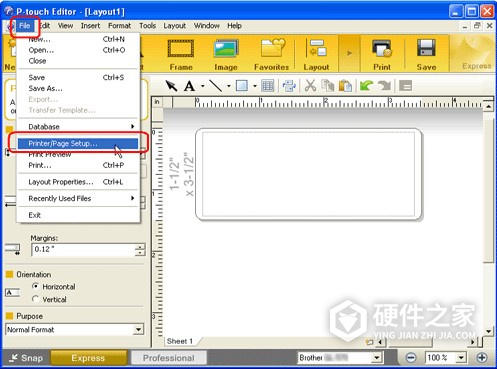
Task: Undo with the green arrow icon
Action: coord(366,86)
